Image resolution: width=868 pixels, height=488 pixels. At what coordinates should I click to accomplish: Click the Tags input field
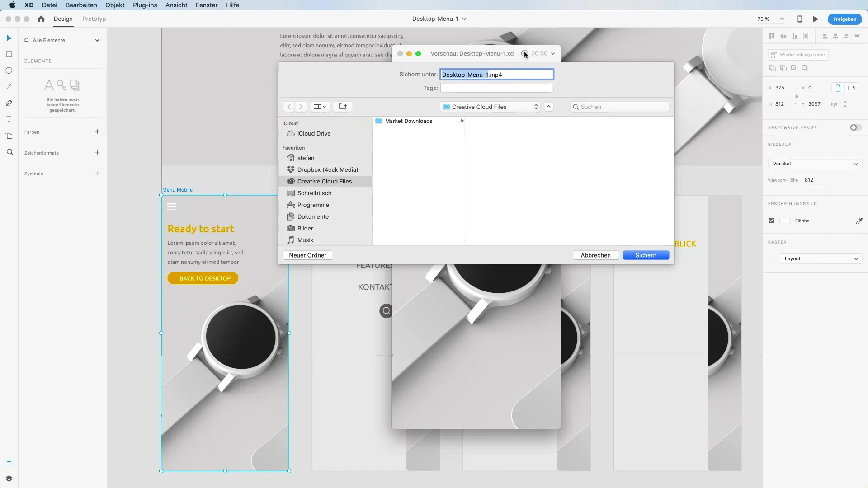[496, 88]
